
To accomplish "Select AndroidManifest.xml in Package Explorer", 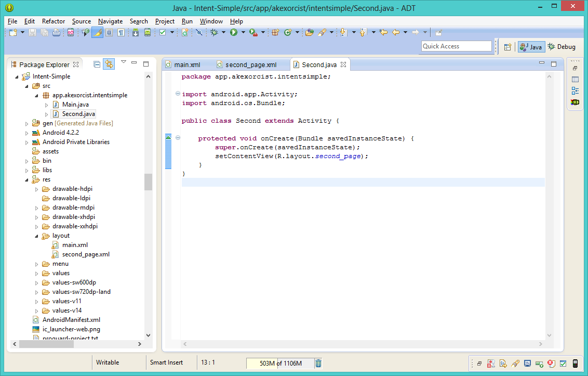I will click(x=71, y=320).
